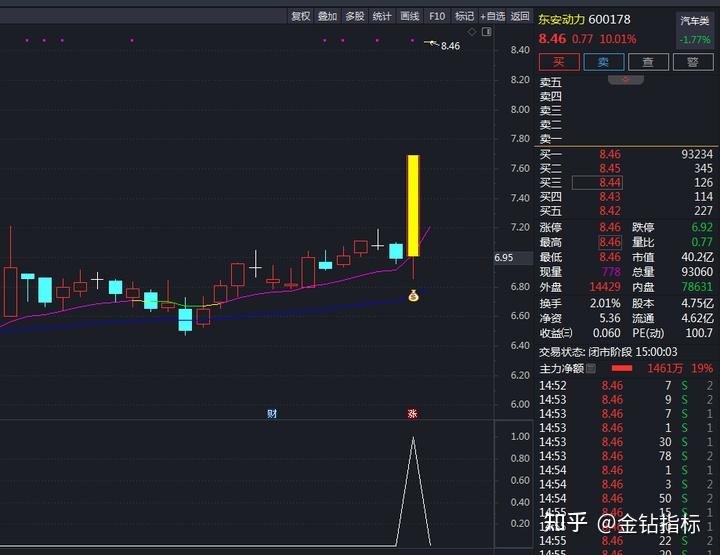720x555 pixels.
Task: Click the 总量 value 93060
Action: coord(697,272)
